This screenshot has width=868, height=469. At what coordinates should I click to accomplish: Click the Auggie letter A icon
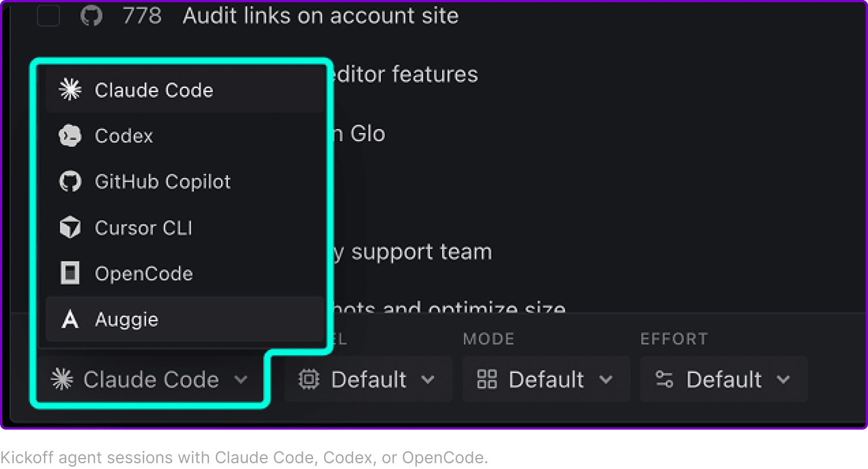click(70, 319)
